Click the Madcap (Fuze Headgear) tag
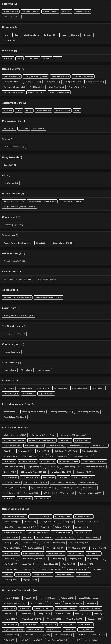This screenshot has height=644, width=111. [x=14, y=334]
